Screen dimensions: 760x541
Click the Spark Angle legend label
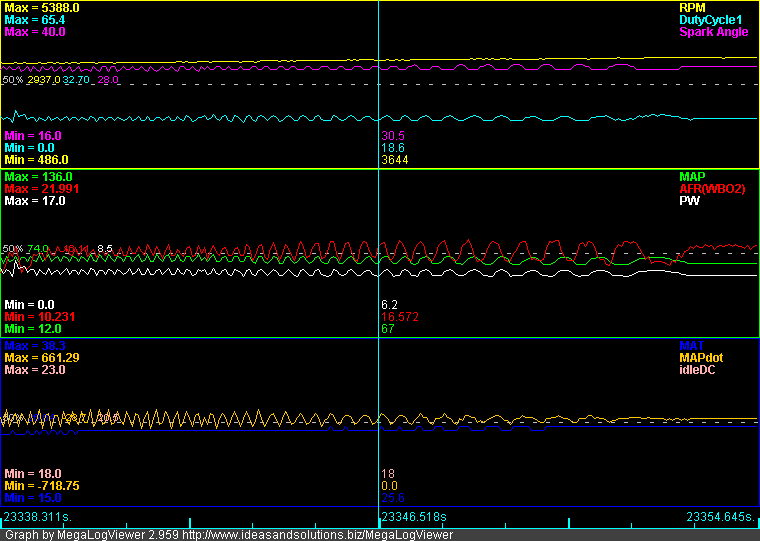click(x=715, y=32)
